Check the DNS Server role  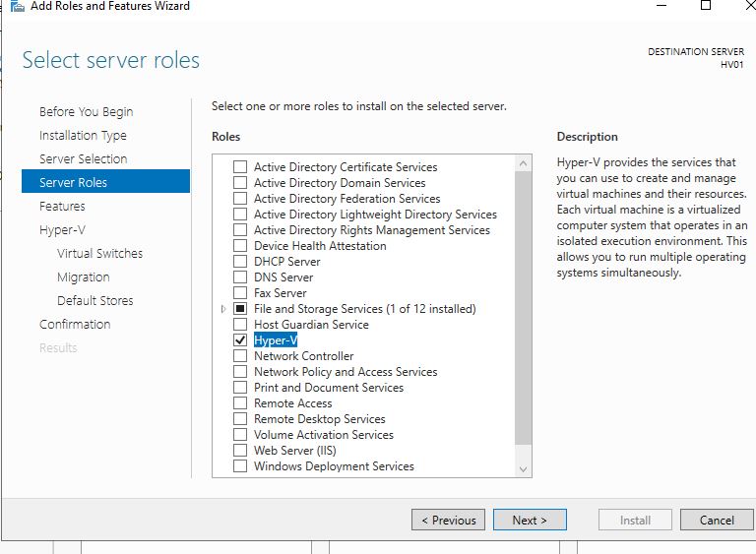click(x=240, y=277)
